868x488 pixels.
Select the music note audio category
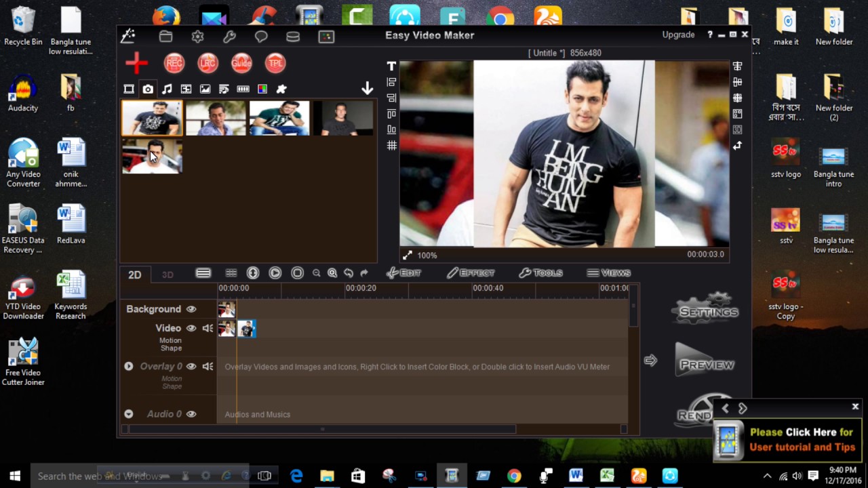(x=167, y=89)
